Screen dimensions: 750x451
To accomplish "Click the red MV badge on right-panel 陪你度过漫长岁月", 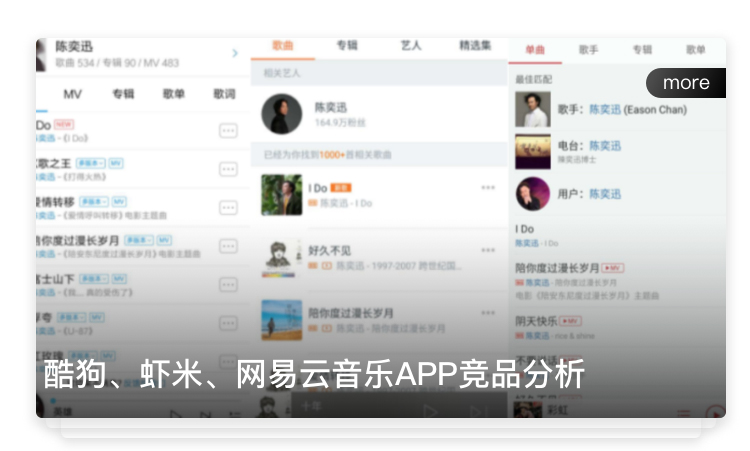I will point(613,268).
